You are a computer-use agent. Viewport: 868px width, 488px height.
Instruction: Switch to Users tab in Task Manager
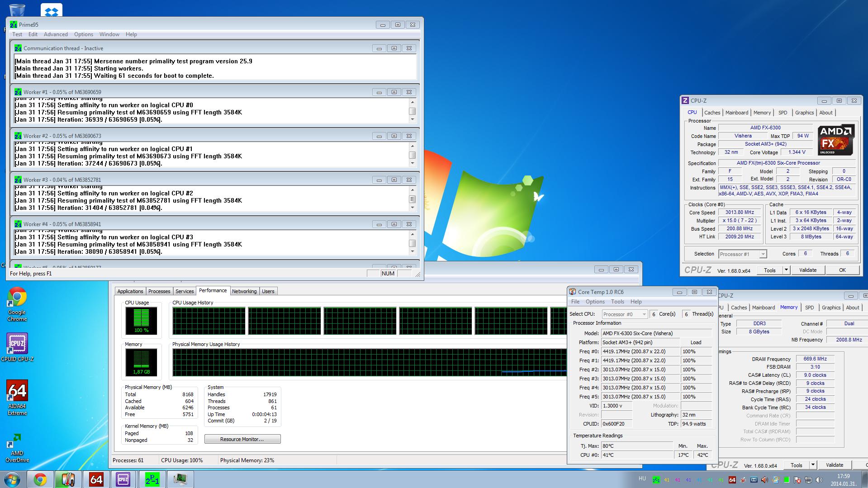coord(268,291)
